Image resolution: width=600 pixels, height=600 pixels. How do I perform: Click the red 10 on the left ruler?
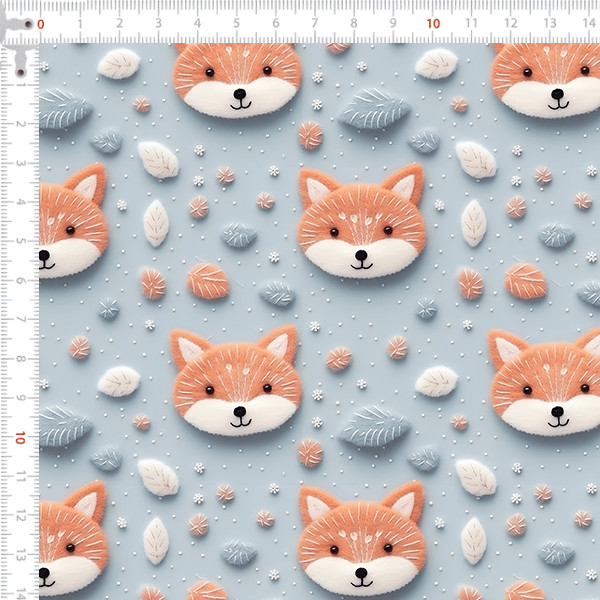coord(20,438)
